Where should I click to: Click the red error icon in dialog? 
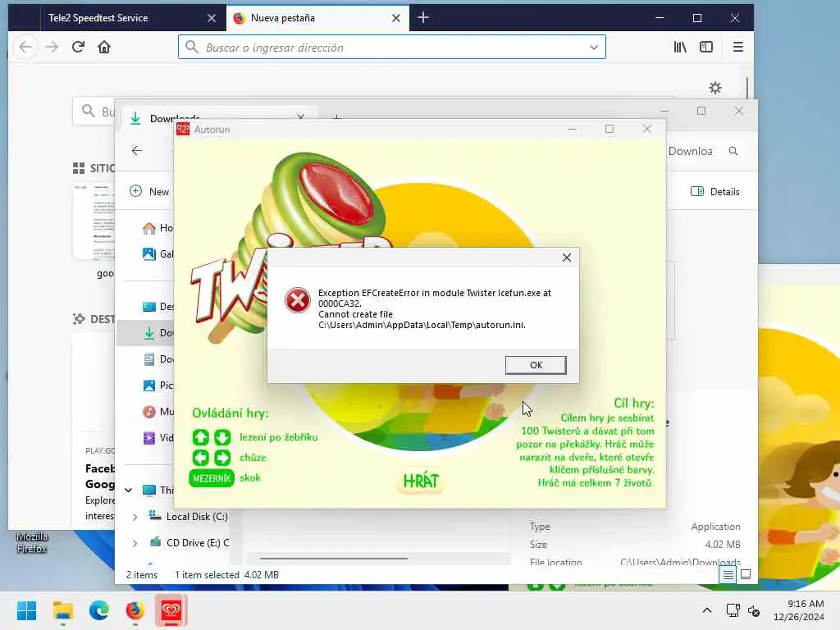tap(297, 300)
